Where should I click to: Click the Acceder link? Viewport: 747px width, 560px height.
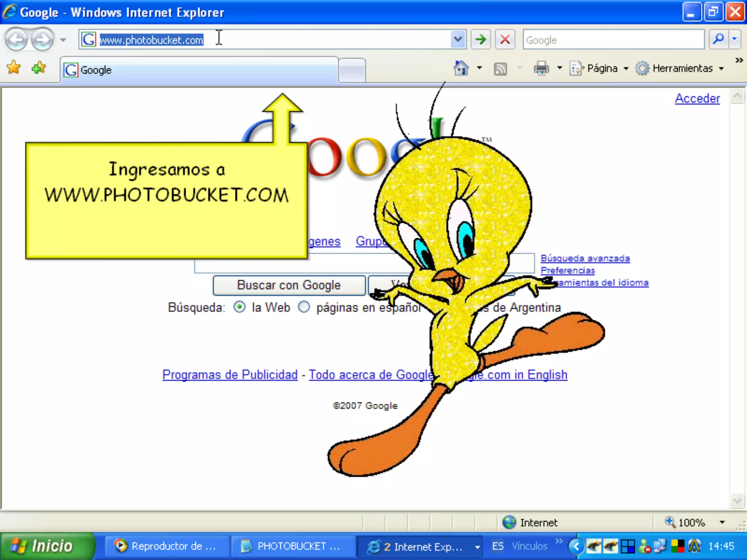click(x=697, y=98)
